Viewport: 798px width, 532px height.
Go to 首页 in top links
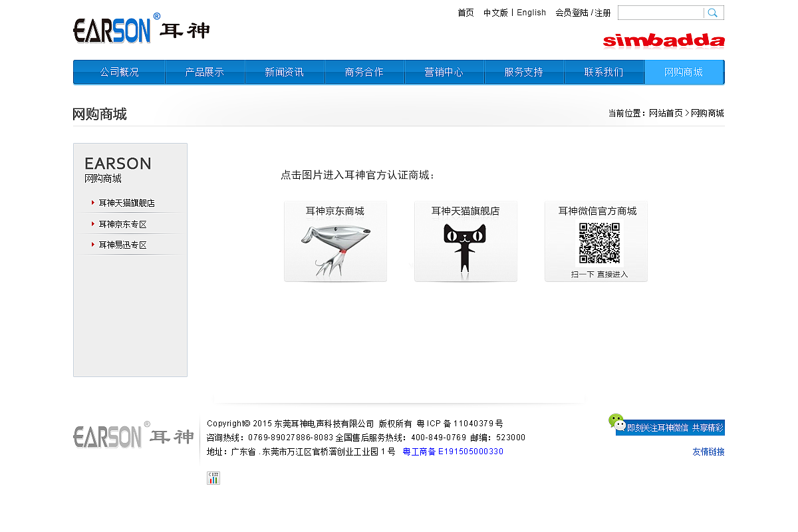[x=465, y=13]
